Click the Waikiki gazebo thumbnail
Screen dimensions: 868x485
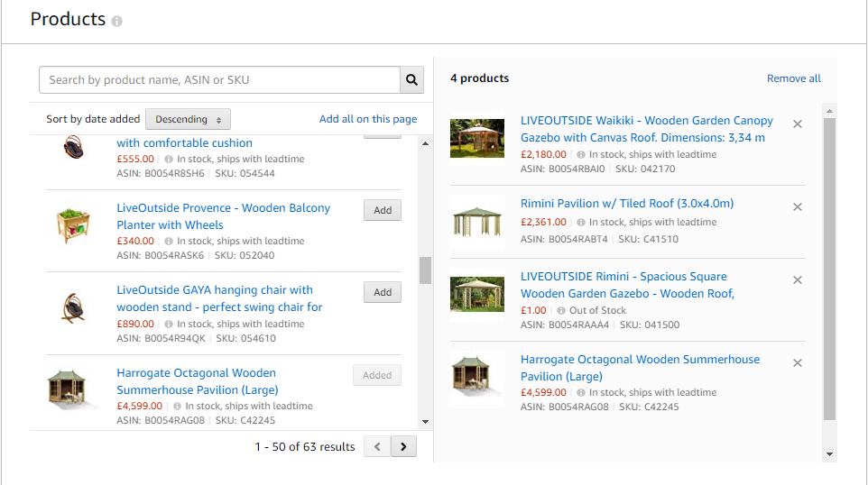477,139
